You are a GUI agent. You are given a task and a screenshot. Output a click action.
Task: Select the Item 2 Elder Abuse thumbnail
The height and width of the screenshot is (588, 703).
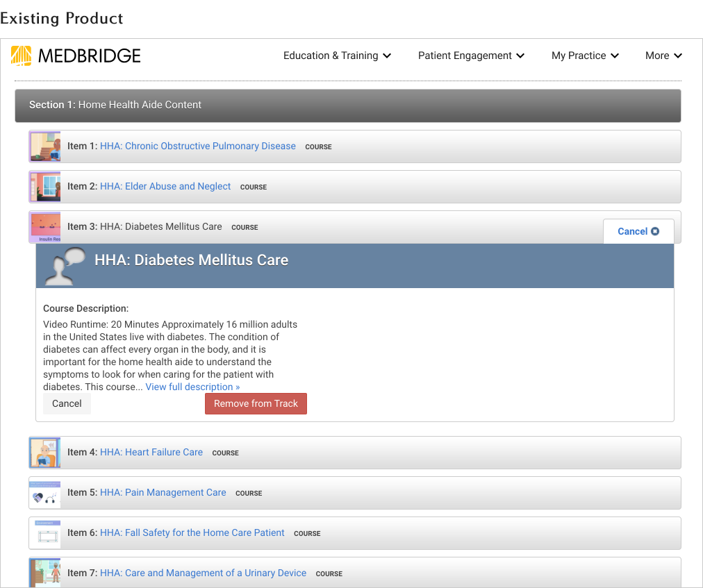45,187
